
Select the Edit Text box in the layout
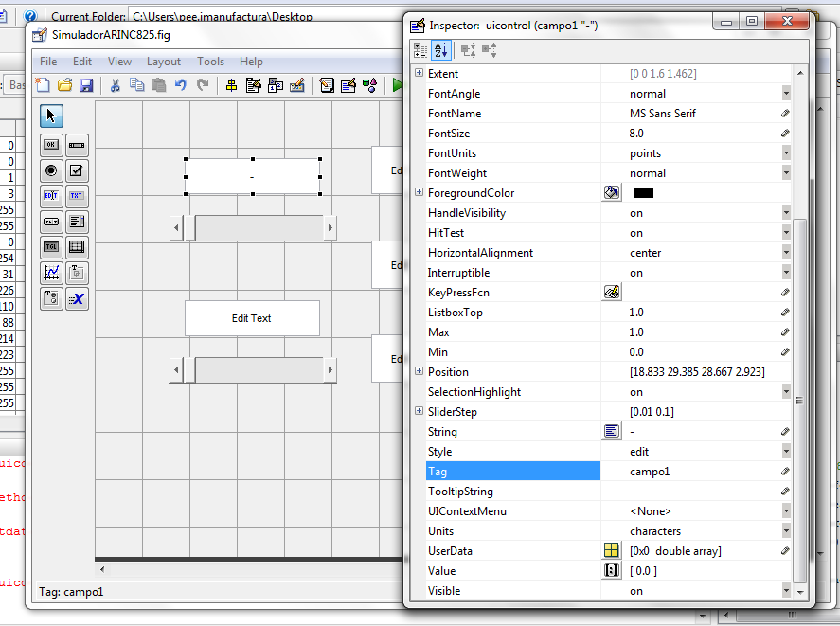(x=252, y=318)
